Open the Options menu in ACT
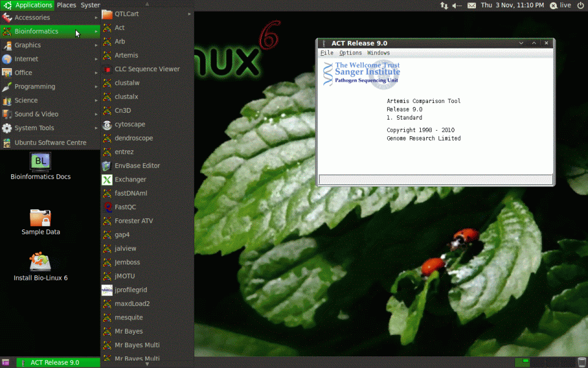This screenshot has height=368, width=588. pos(350,53)
